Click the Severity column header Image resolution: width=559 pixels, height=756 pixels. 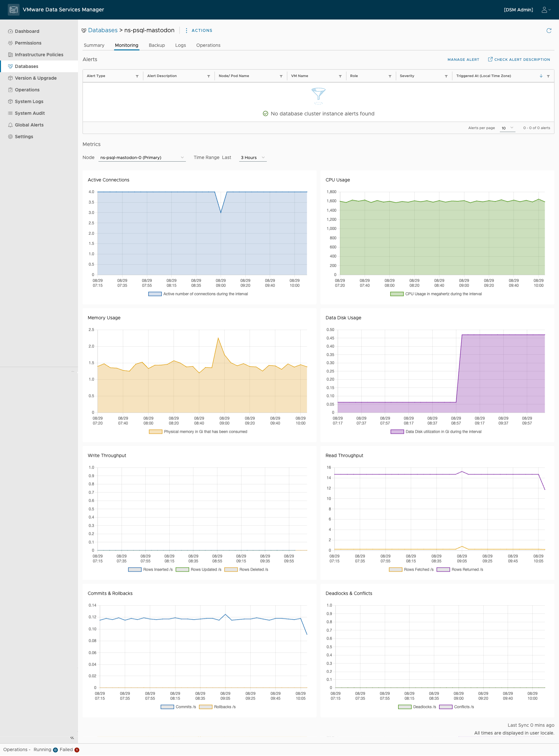[x=407, y=76]
